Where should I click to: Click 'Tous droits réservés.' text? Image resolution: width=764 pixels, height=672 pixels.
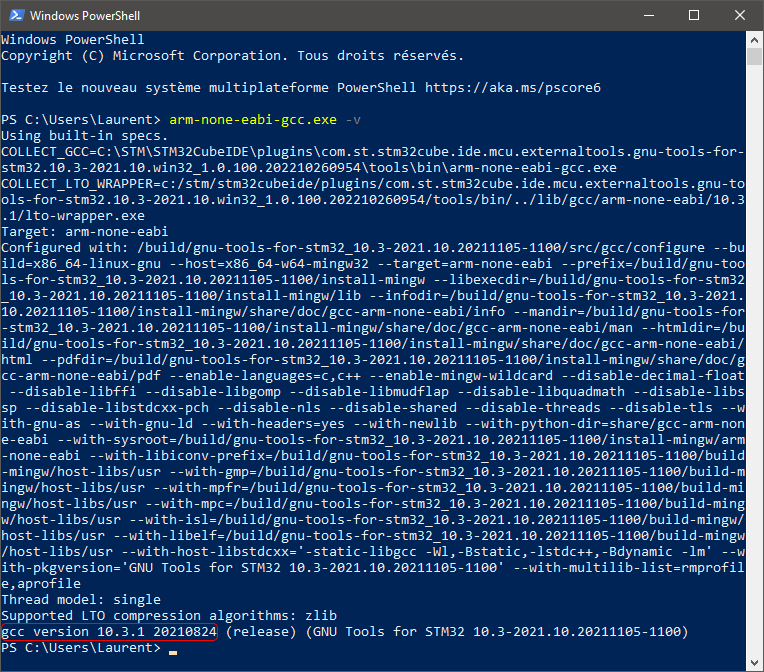click(x=380, y=56)
